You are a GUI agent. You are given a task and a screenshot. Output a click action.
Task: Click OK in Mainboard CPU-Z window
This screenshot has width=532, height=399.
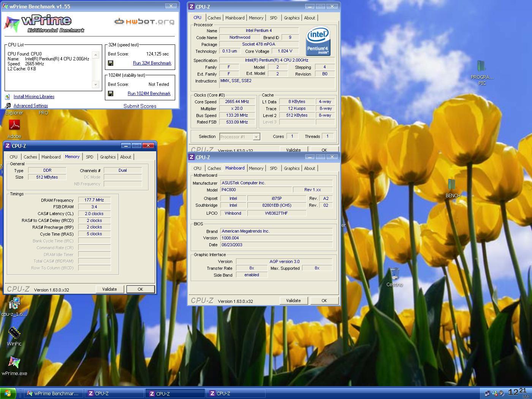pyautogui.click(x=324, y=301)
